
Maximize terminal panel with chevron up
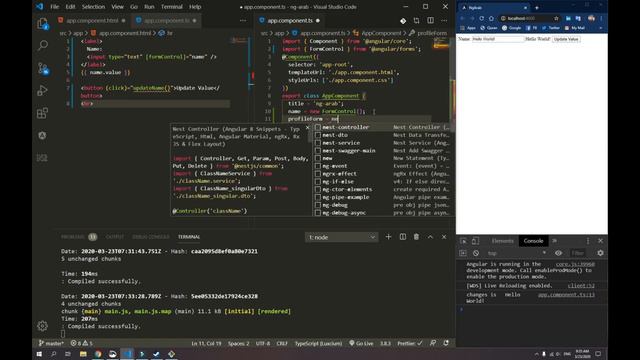pyautogui.click(x=430, y=237)
